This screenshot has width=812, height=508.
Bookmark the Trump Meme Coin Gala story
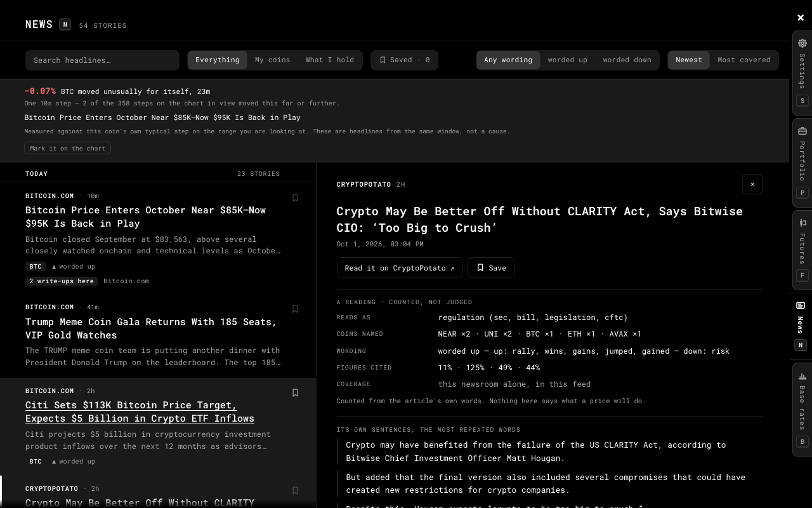click(x=295, y=309)
